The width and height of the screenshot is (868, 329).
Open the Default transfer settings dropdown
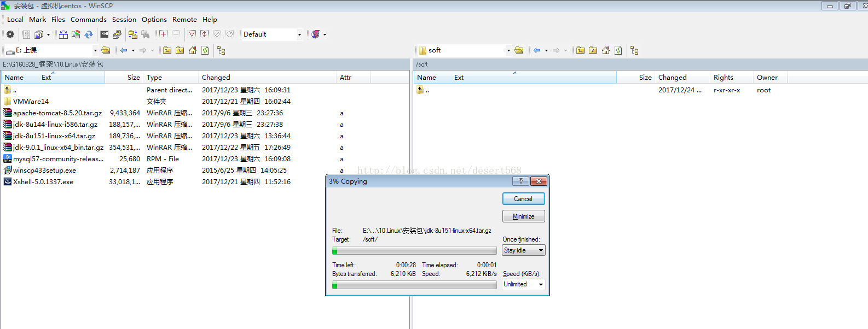(x=299, y=34)
